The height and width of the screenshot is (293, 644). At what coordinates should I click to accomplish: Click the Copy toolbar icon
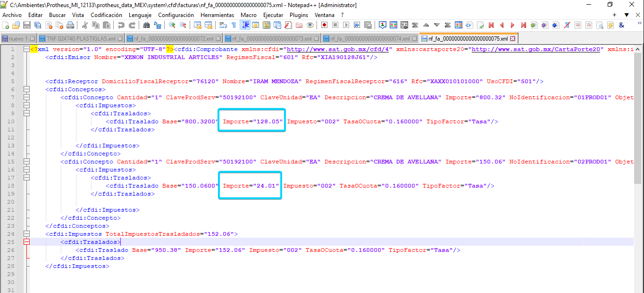coord(95,25)
